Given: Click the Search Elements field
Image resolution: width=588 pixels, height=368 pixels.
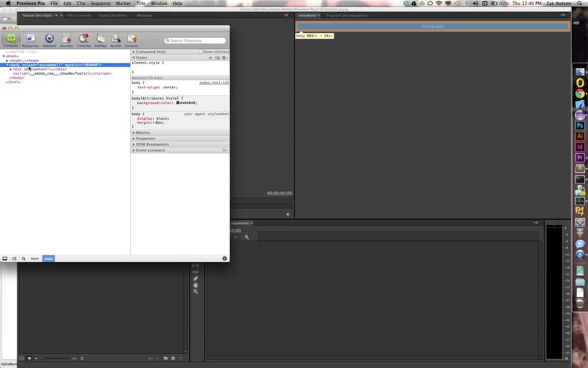Looking at the screenshot, I should (x=195, y=40).
